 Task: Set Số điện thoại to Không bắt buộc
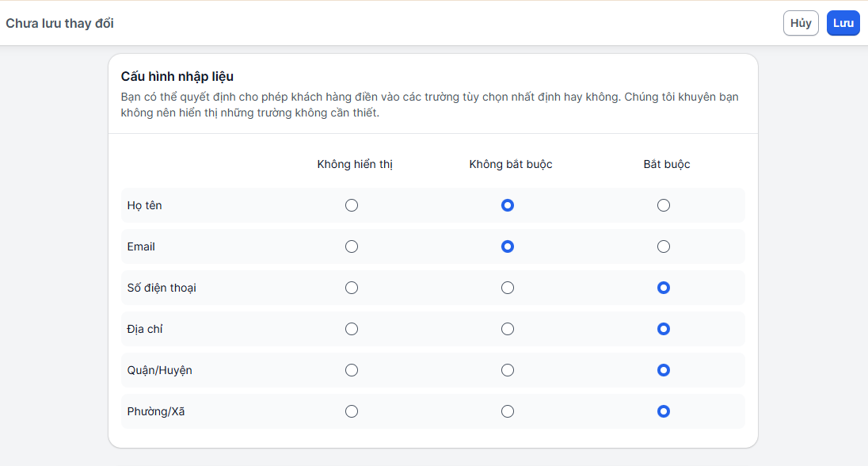point(508,288)
